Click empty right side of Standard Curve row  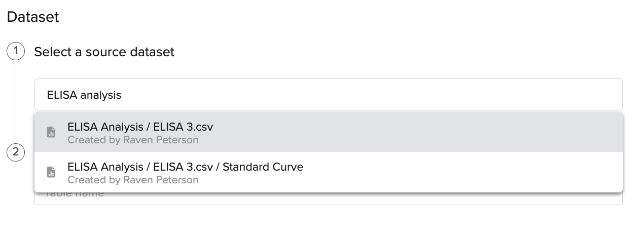pos(461,173)
